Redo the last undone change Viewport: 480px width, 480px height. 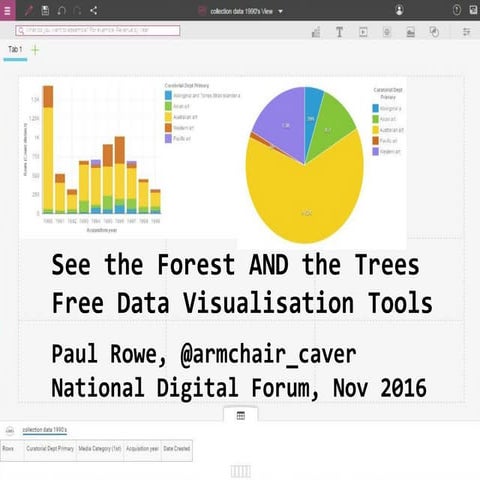click(77, 11)
